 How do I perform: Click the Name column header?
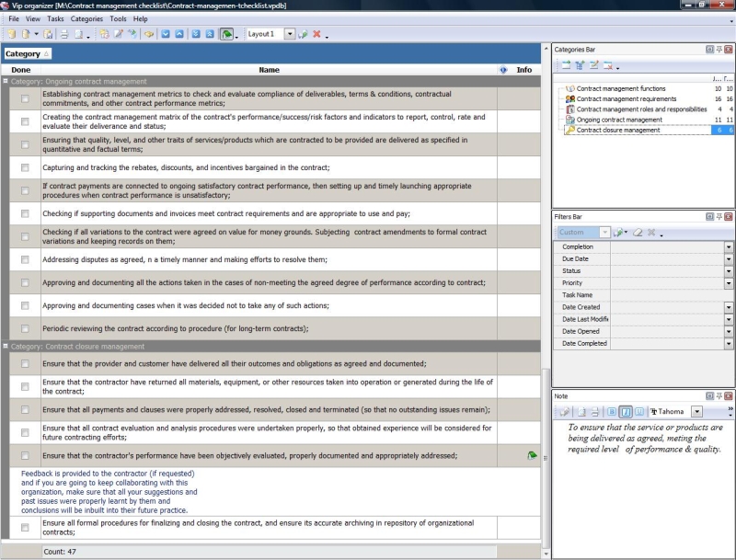pyautogui.click(x=269, y=70)
